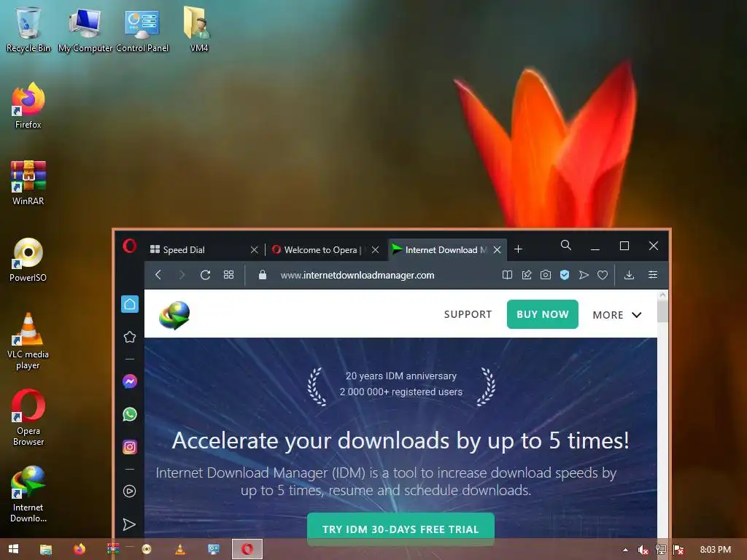Open Home in Opera sidebar
The width and height of the screenshot is (747, 560).
[x=130, y=304]
